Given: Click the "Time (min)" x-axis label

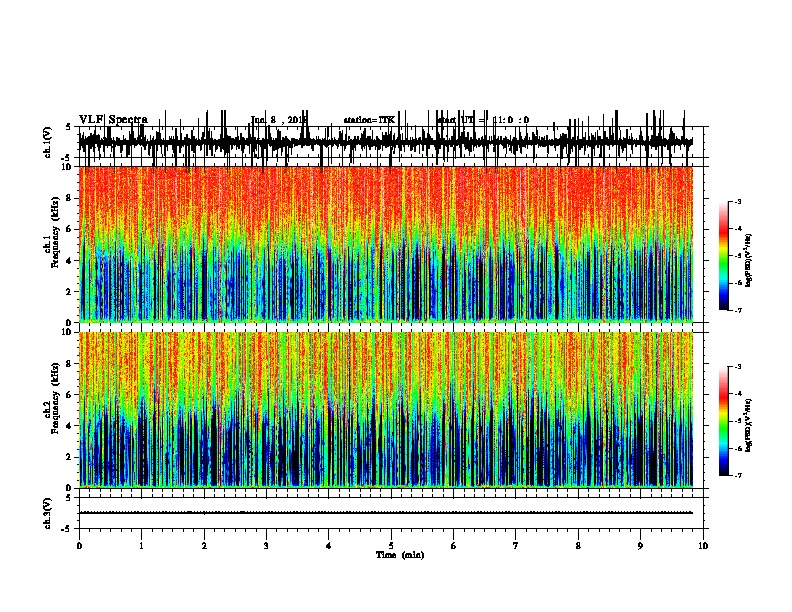Looking at the screenshot, I should tap(400, 555).
